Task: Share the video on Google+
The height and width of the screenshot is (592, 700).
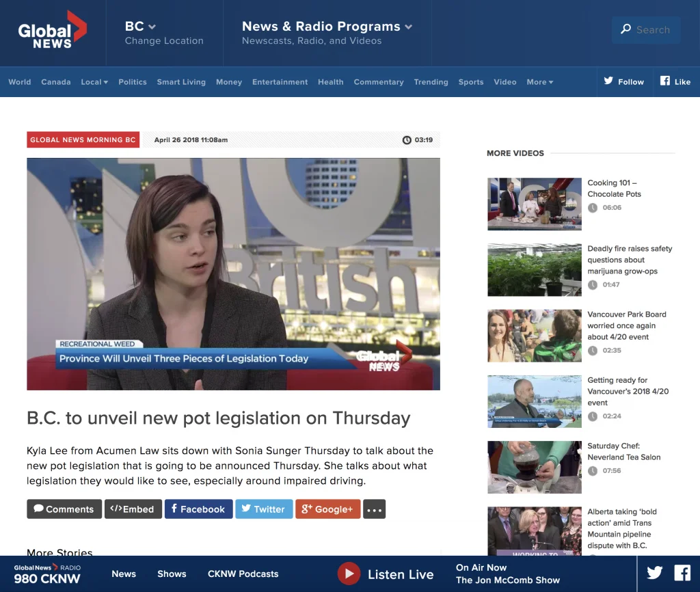Action: [x=327, y=509]
